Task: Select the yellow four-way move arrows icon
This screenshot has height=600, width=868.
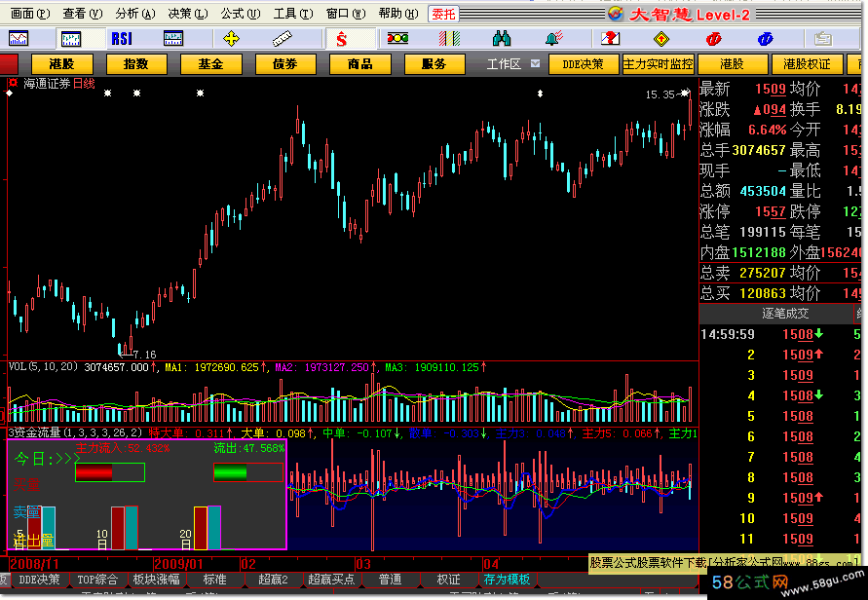Action: click(231, 39)
